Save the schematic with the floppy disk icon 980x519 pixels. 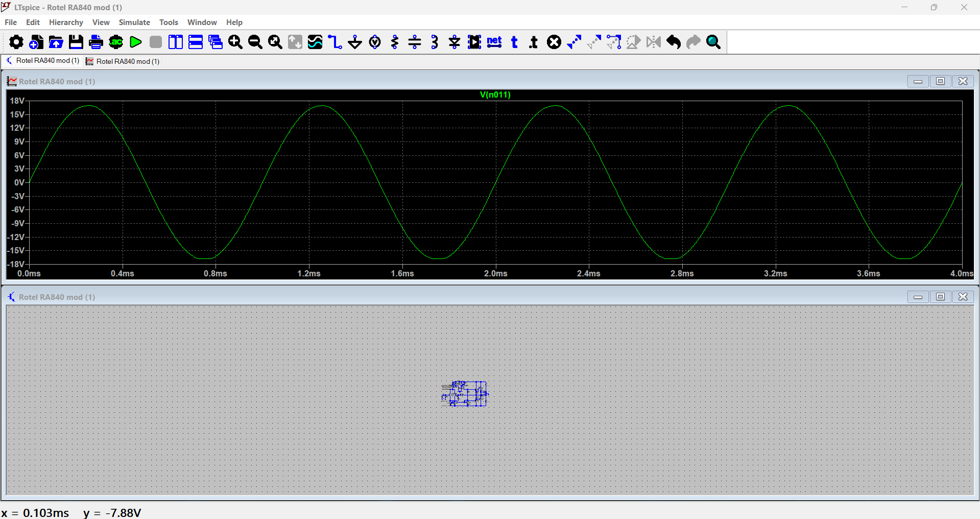coord(76,42)
